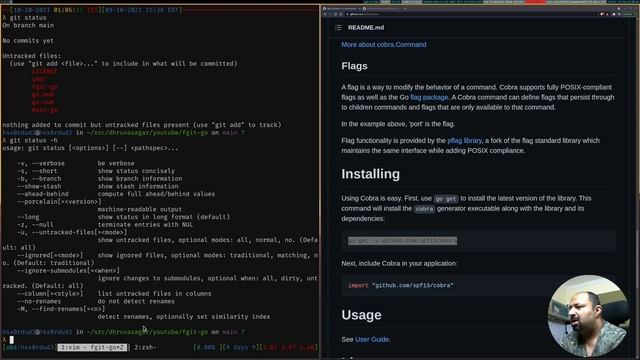Click the tmux uptime days indicator

242,347
